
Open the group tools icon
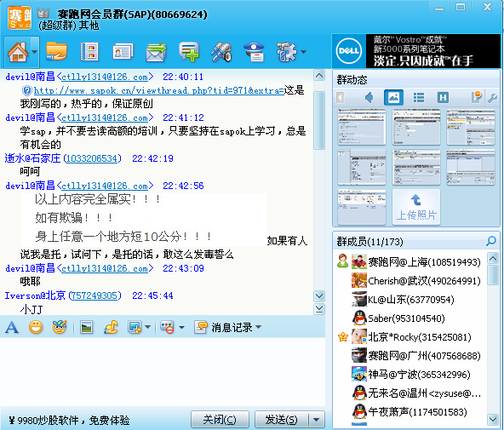point(221,51)
